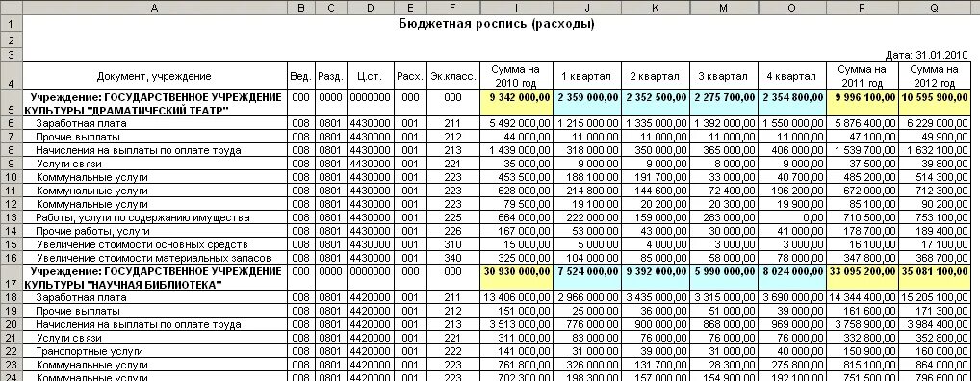This screenshot has height=381, width=980.
Task: Click economic class cell 340
Action: tap(453, 258)
